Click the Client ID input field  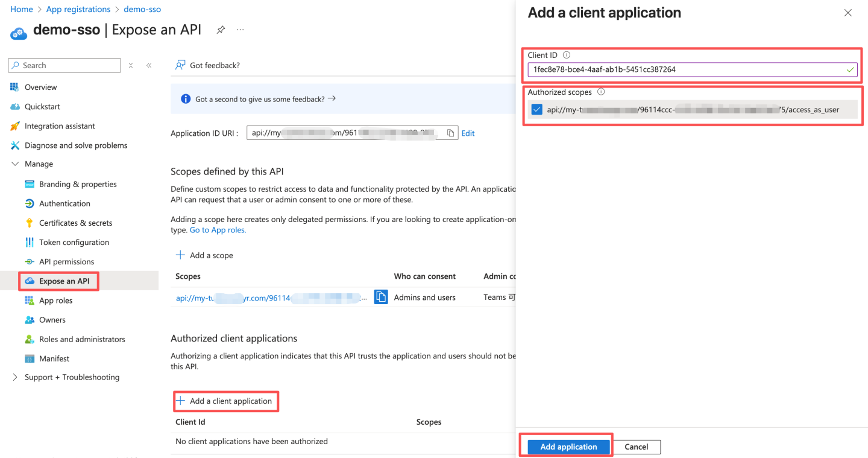pyautogui.click(x=687, y=69)
